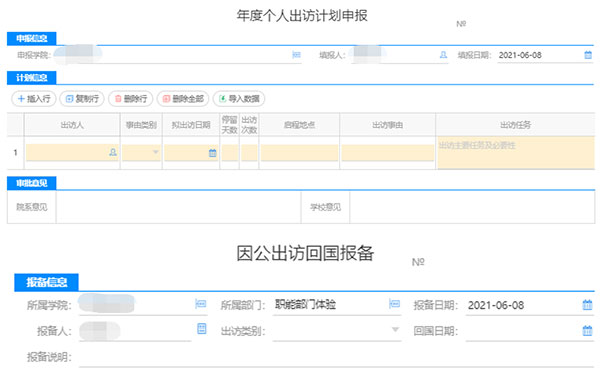Open the 所属学院 selector icon

[201, 304]
